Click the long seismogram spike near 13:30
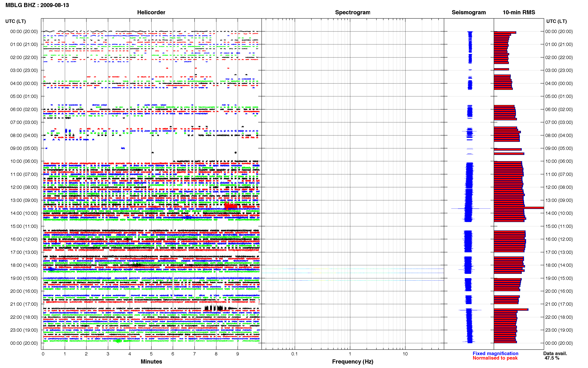Image resolution: width=588 pixels, height=368 pixels. (x=471, y=208)
